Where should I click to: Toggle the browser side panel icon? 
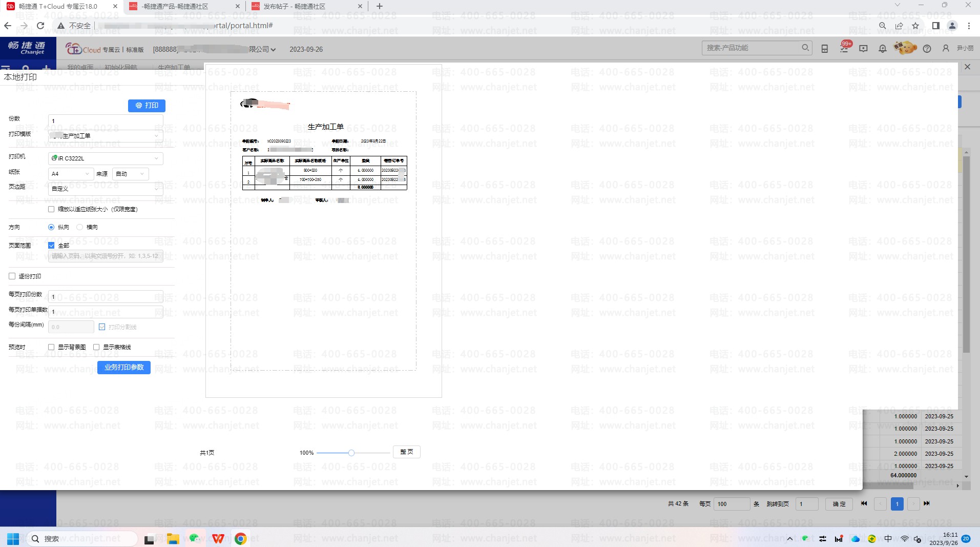coord(935,26)
